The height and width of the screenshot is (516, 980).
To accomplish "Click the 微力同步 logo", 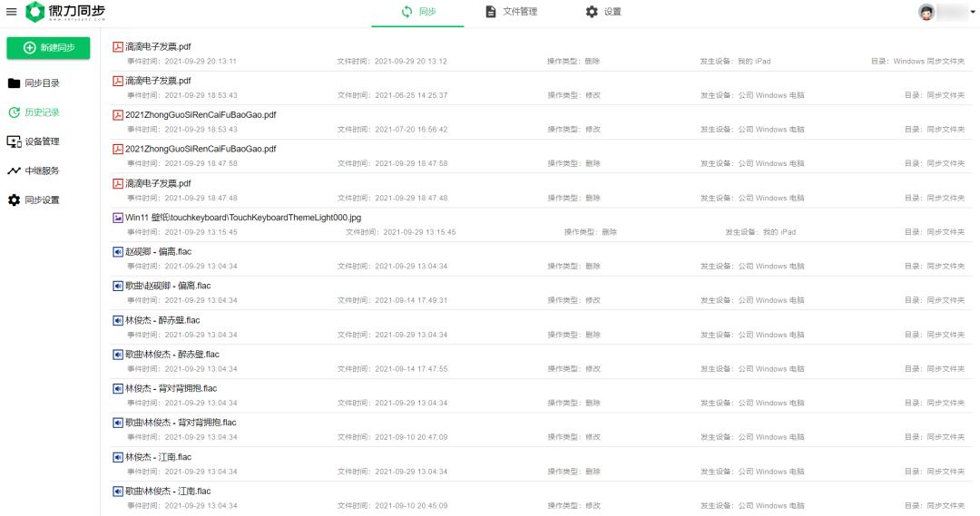I will point(66,12).
